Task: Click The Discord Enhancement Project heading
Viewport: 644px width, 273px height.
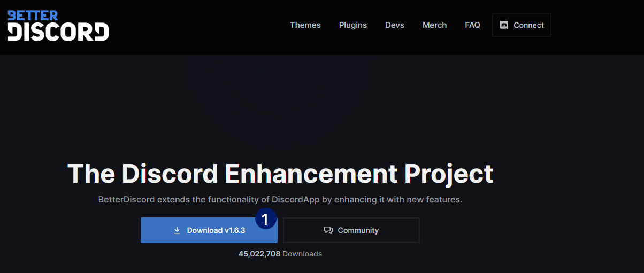Action: click(280, 174)
